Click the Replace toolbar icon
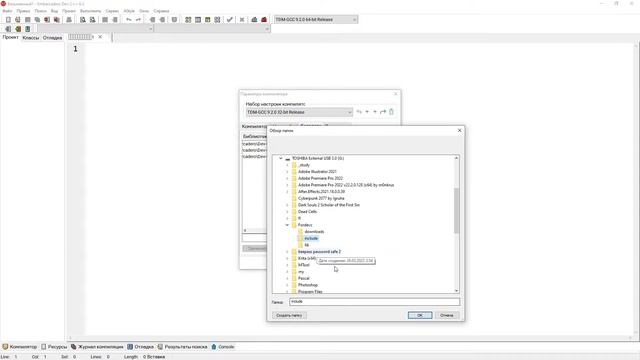The width and height of the screenshot is (640, 360). 93,20
